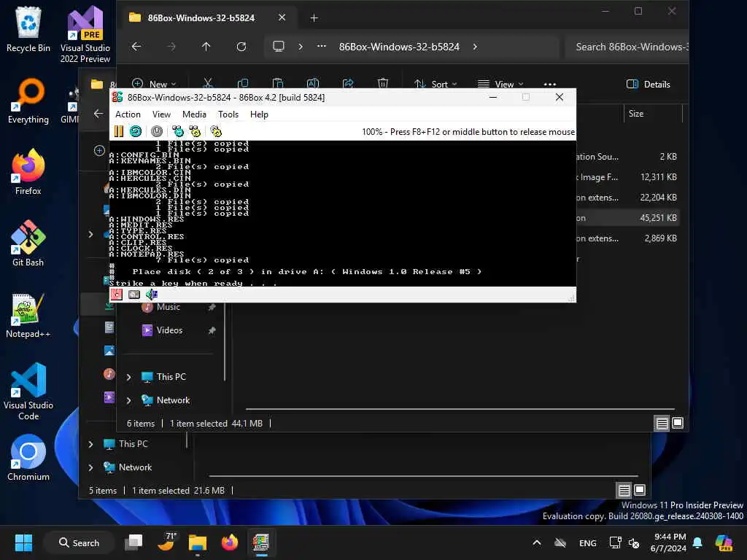Show hidden breadcrumb path ellipsis
Image resolution: width=747 pixels, height=560 pixels.
coord(322,47)
